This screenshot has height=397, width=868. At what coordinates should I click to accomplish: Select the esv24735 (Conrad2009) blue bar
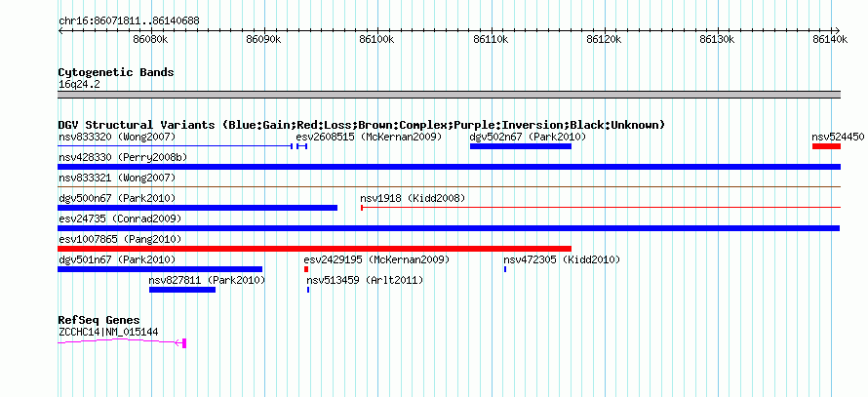449,228
